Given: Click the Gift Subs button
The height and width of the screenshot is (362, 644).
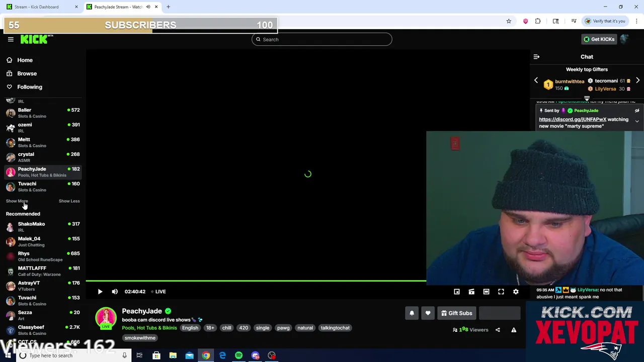Looking at the screenshot, I should tap(457, 313).
